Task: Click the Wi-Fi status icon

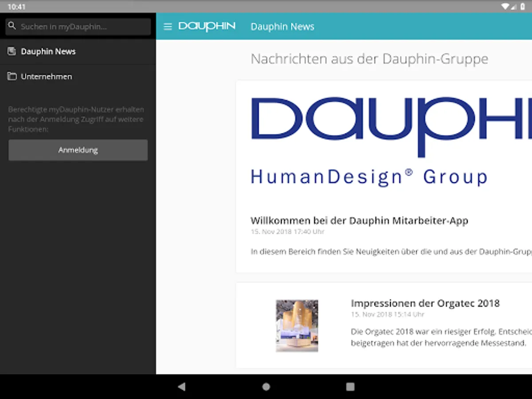Action: (x=506, y=7)
